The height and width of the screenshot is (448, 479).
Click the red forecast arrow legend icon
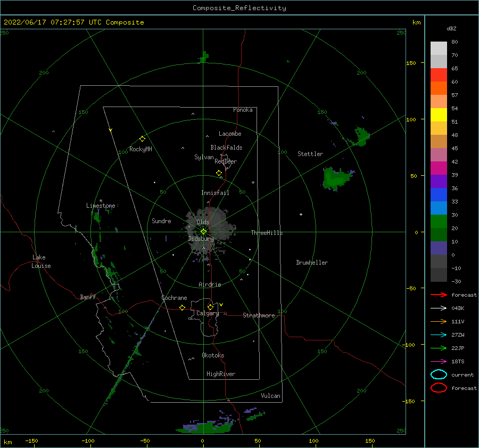click(439, 295)
